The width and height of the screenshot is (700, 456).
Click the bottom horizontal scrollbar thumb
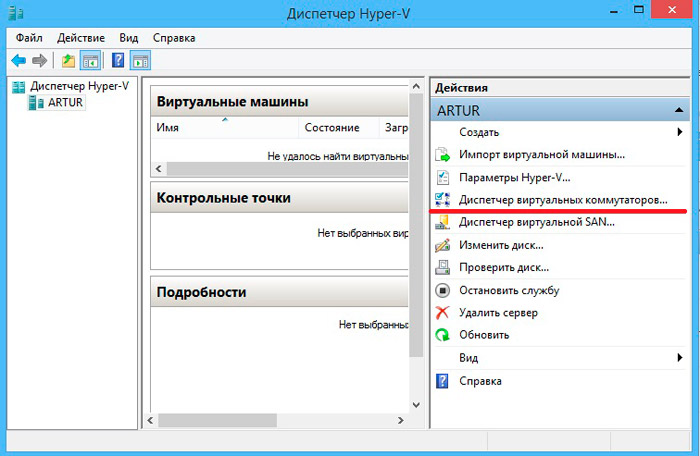coord(217,420)
